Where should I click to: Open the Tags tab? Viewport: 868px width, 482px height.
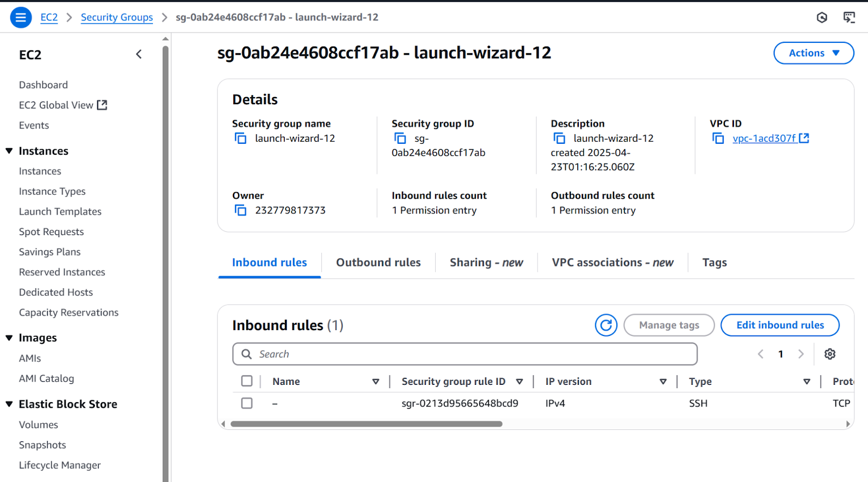[x=714, y=263]
